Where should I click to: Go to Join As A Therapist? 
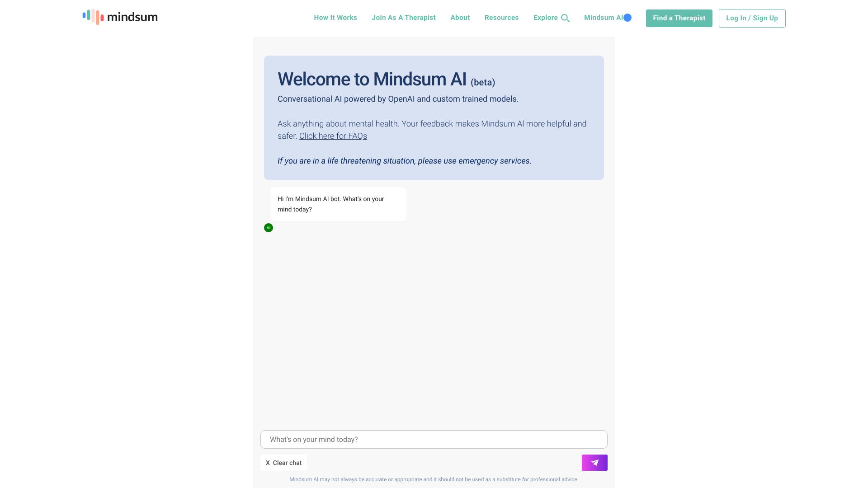point(404,18)
